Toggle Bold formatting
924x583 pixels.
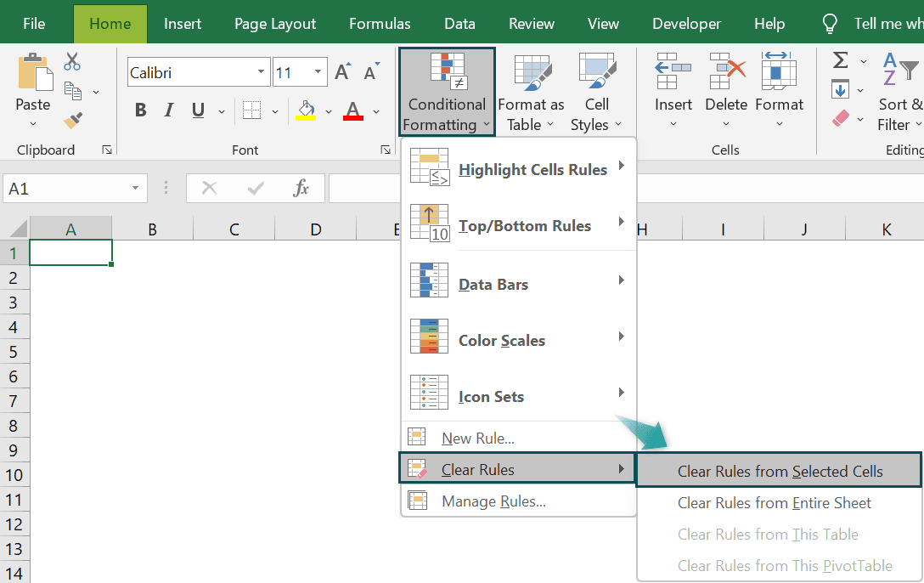(x=140, y=110)
